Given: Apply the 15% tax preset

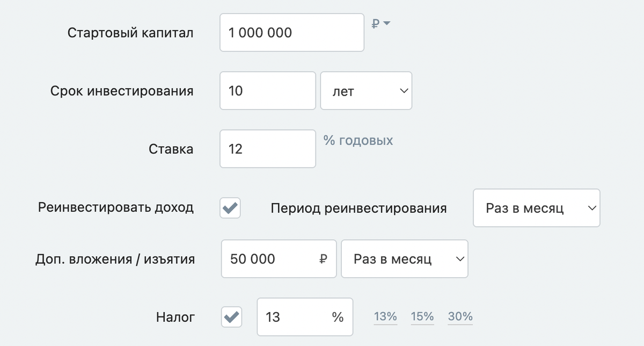Looking at the screenshot, I should click(x=422, y=317).
